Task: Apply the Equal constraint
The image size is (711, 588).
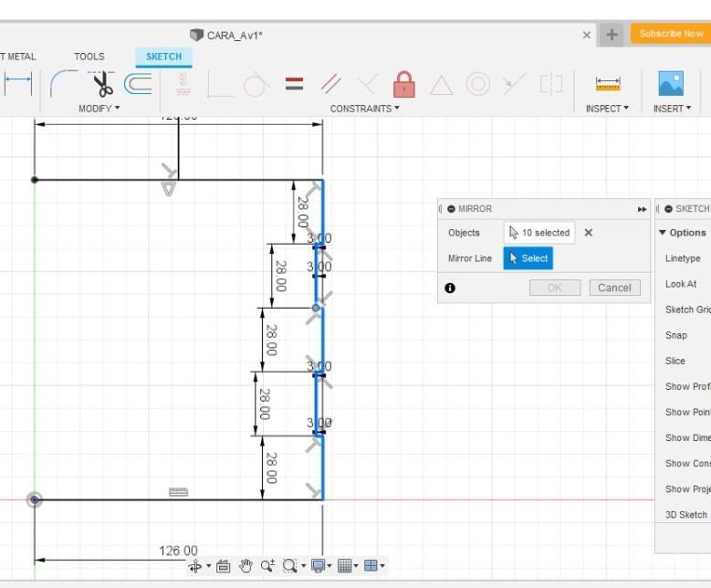Action: point(294,84)
